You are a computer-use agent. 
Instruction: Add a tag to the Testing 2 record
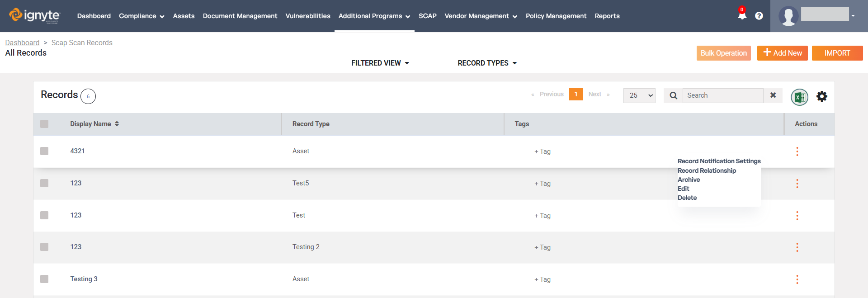pos(542,247)
